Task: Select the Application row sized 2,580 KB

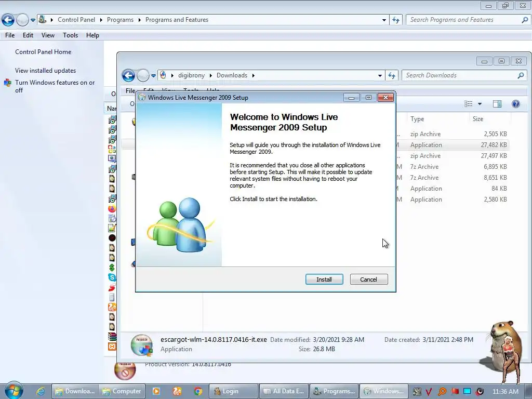Action: pos(453,199)
